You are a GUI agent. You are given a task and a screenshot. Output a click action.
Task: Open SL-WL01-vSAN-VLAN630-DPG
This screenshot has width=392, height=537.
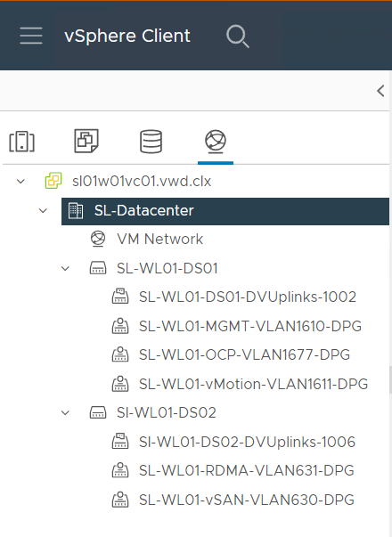pyautogui.click(x=247, y=500)
